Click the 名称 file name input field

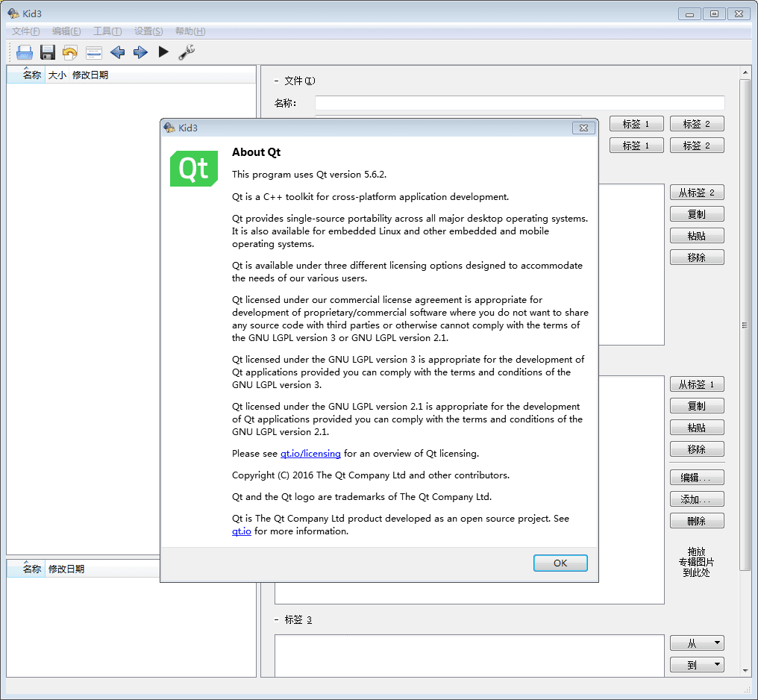pyautogui.click(x=520, y=103)
